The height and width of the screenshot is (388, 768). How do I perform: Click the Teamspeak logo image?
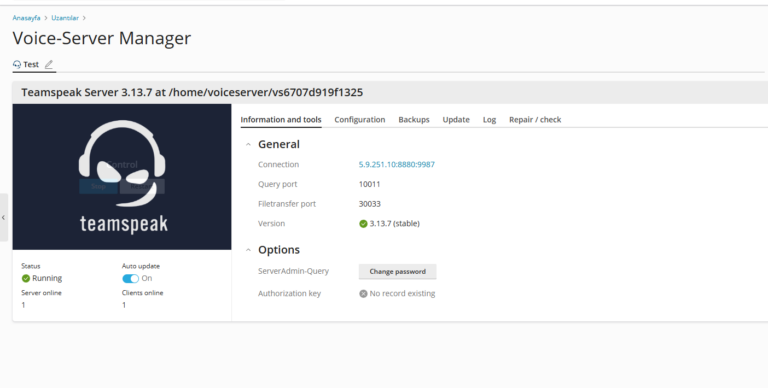tap(122, 177)
